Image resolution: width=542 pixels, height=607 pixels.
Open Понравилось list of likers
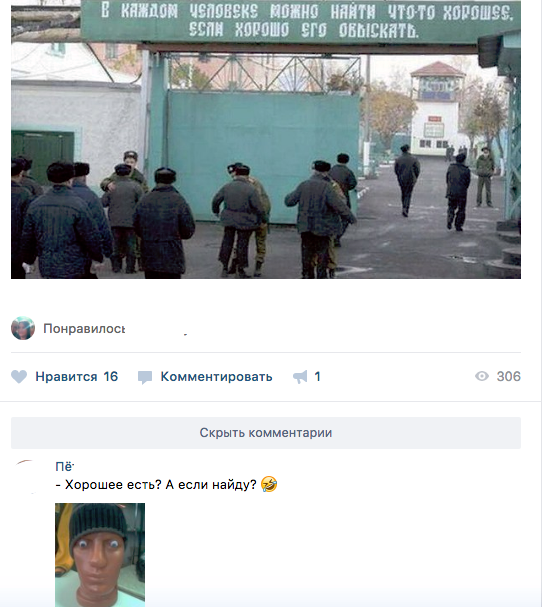coord(84,329)
